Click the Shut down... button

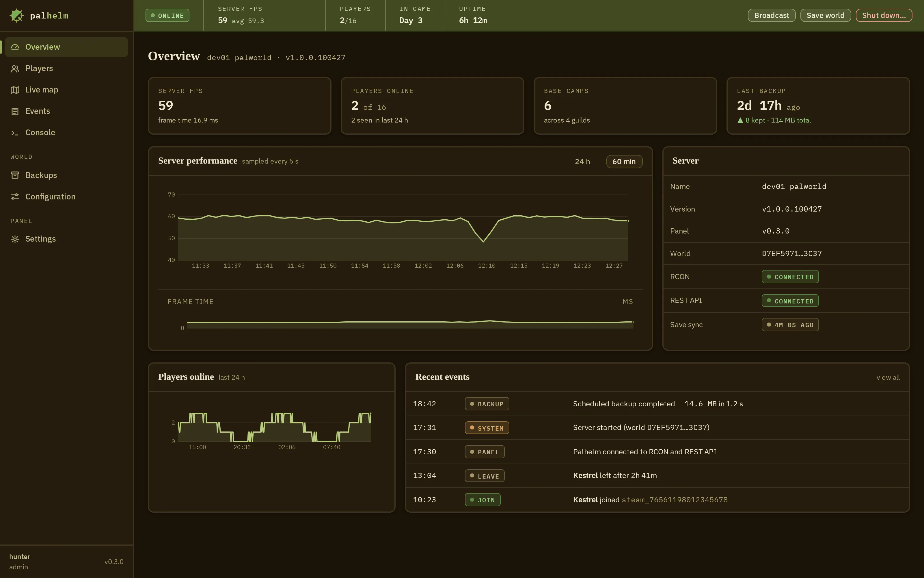[884, 15]
